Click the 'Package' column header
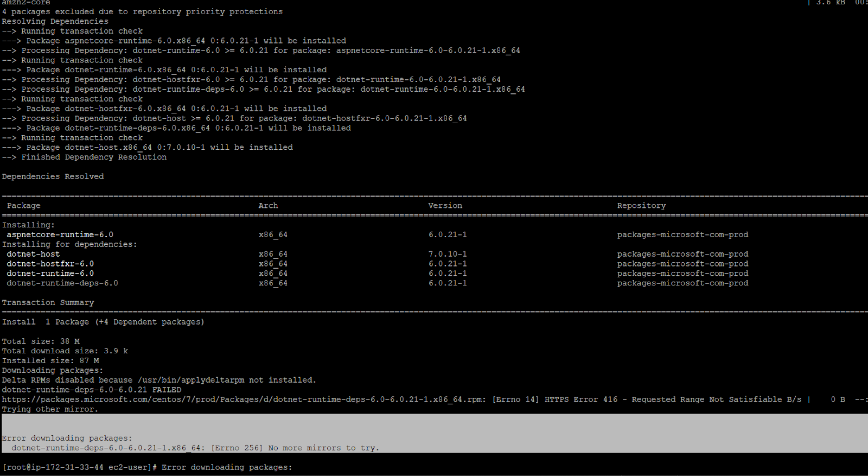868x476 pixels. coord(24,206)
